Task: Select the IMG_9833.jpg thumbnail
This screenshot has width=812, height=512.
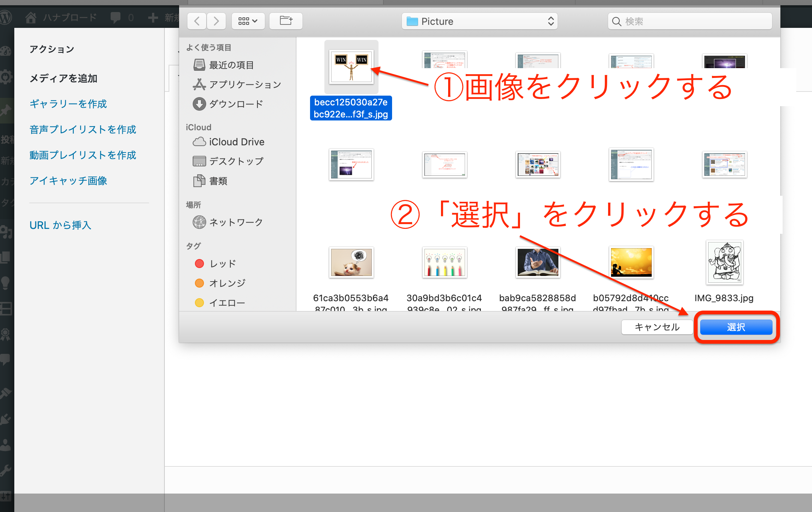Action: coord(724,263)
